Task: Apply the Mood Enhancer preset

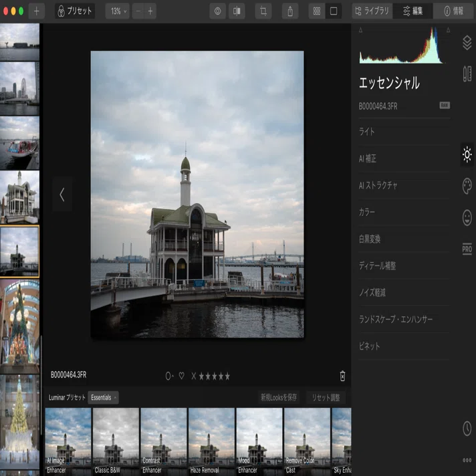Action: (x=259, y=442)
